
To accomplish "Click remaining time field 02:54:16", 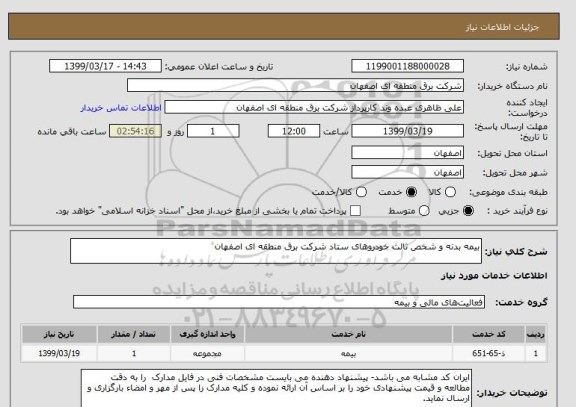I will 135,131.
